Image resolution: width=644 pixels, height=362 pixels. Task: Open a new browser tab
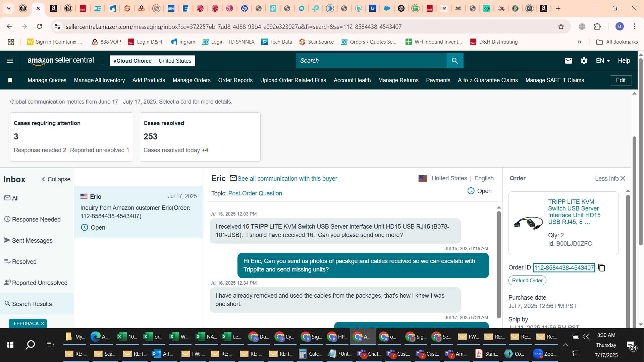tap(558, 8)
